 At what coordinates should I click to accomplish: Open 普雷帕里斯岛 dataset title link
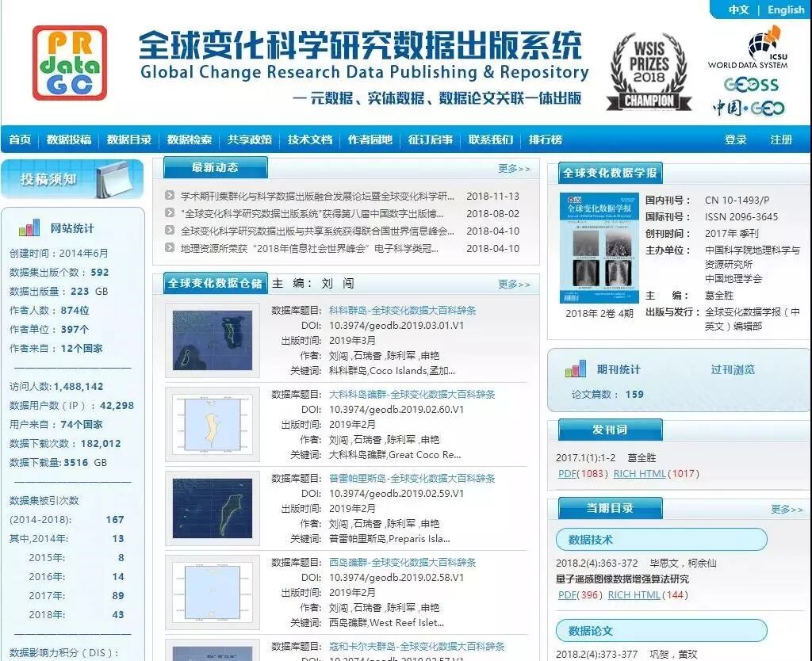(412, 478)
